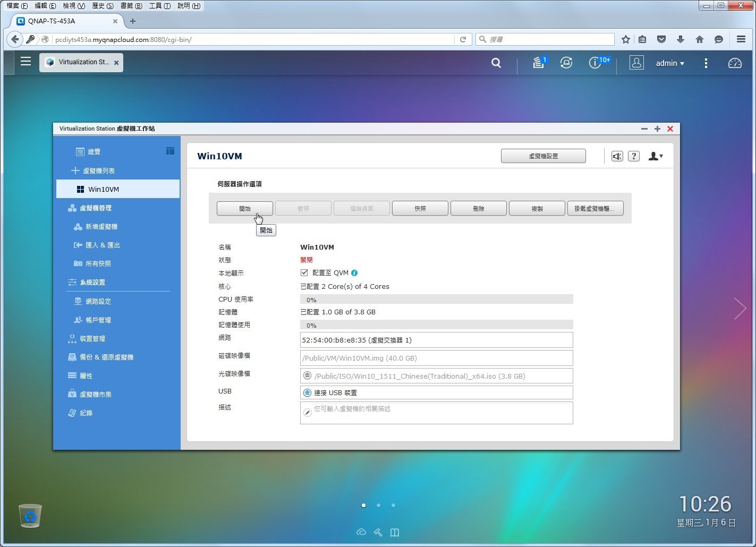
Task: Select Win10VM in the sidebar list
Action: point(118,189)
